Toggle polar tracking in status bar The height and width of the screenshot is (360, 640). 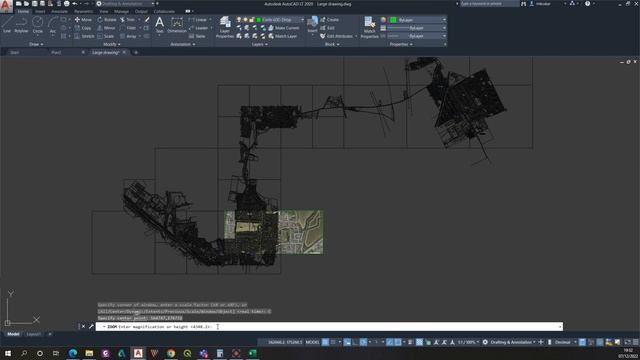point(363,342)
